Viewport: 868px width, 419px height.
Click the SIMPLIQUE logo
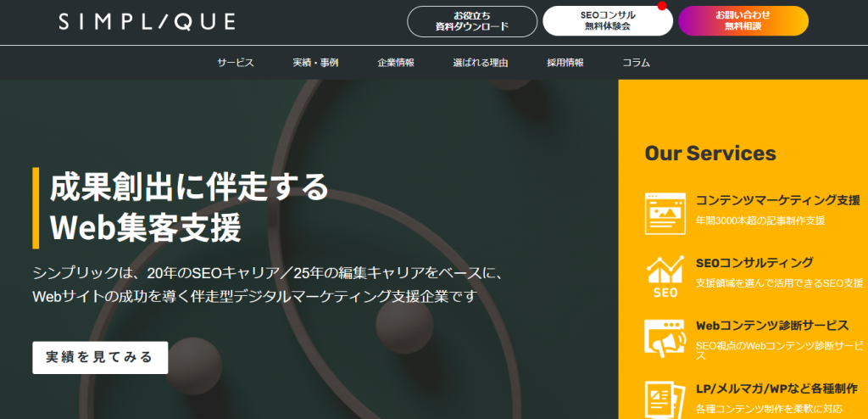[x=147, y=21]
